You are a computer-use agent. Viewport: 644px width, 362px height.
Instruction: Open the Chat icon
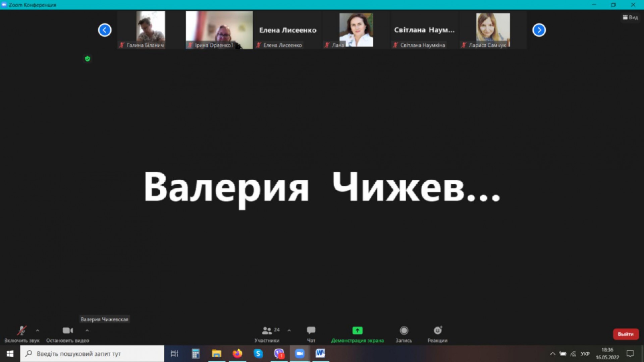311,331
